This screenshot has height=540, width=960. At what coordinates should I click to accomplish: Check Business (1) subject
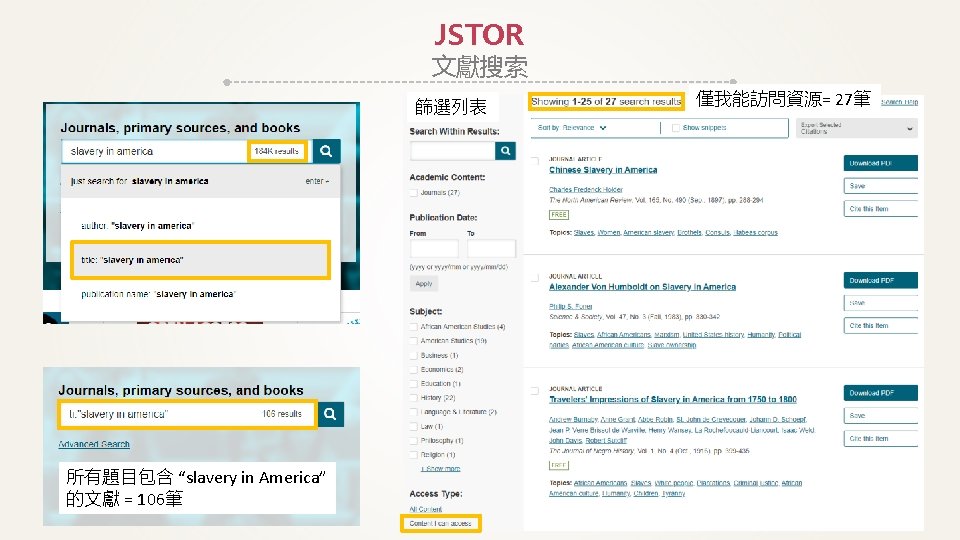point(414,355)
